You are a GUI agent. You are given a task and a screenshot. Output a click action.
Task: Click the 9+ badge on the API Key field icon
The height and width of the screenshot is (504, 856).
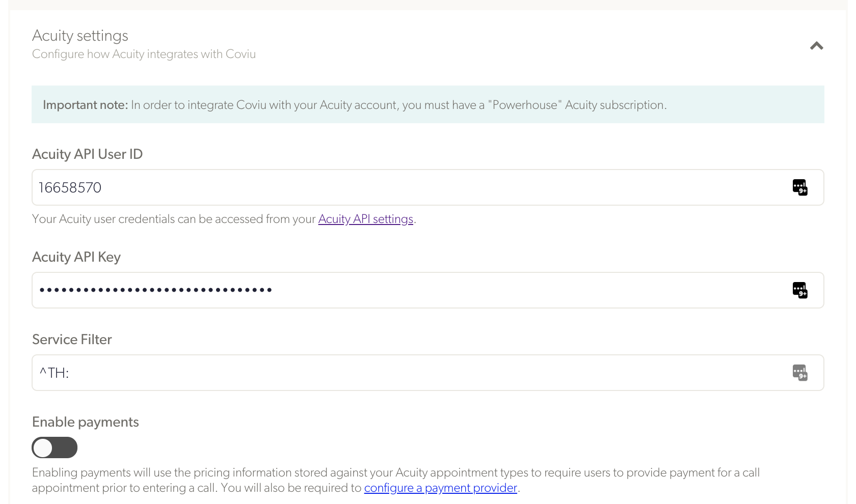[x=802, y=294]
